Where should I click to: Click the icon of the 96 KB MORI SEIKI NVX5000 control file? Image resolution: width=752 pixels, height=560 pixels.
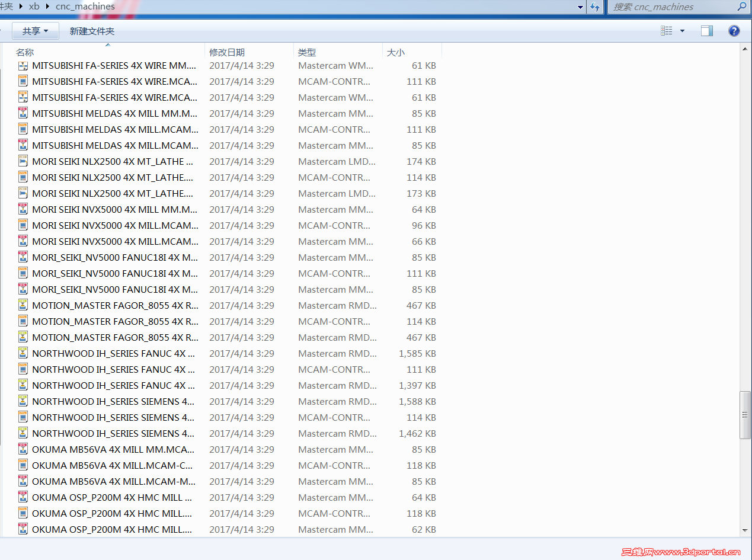(23, 225)
